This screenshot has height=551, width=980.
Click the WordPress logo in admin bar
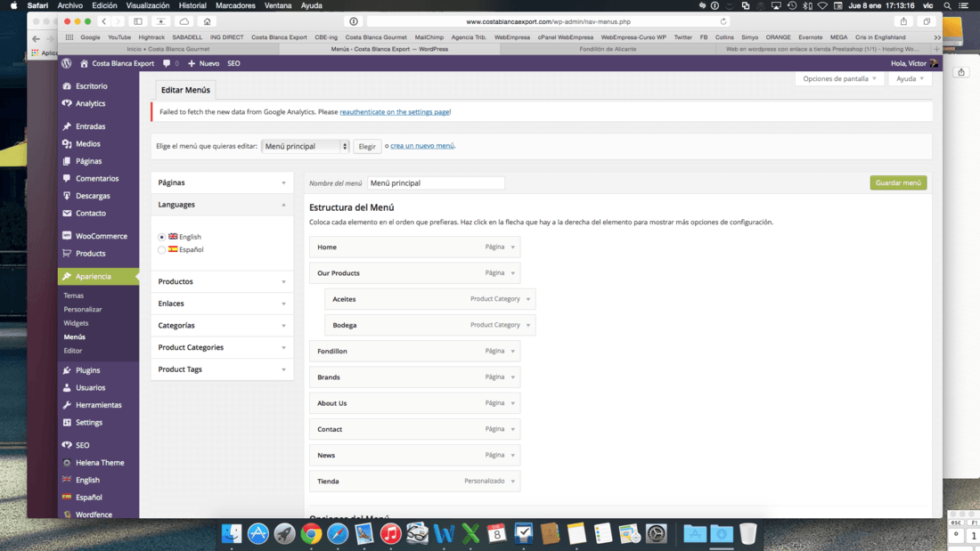[x=67, y=63]
